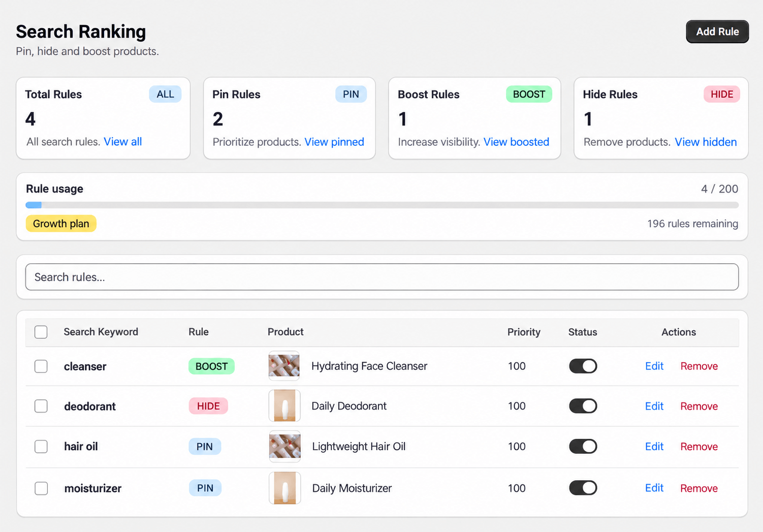Click the Priority column header
Screen dimensions: 763x532
524,332
